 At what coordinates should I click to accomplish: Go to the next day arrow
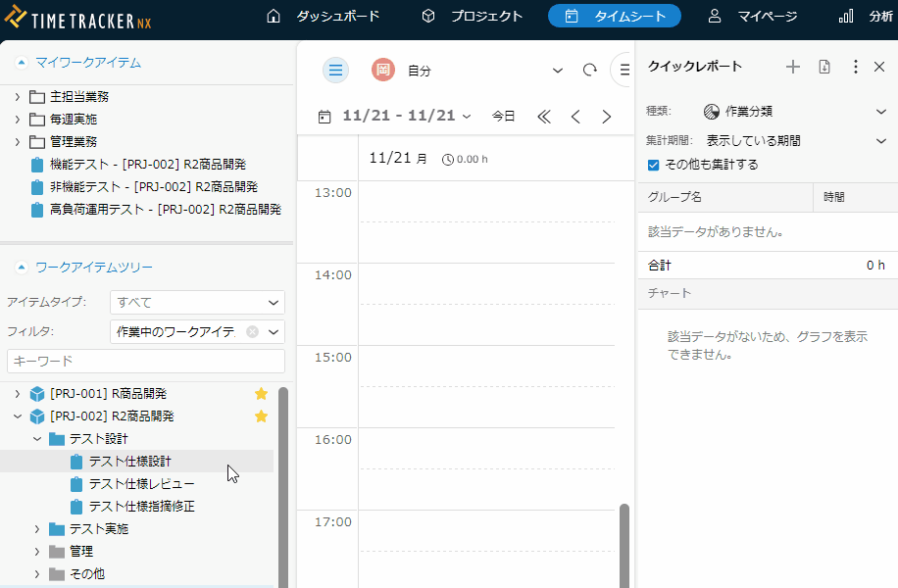(x=606, y=117)
